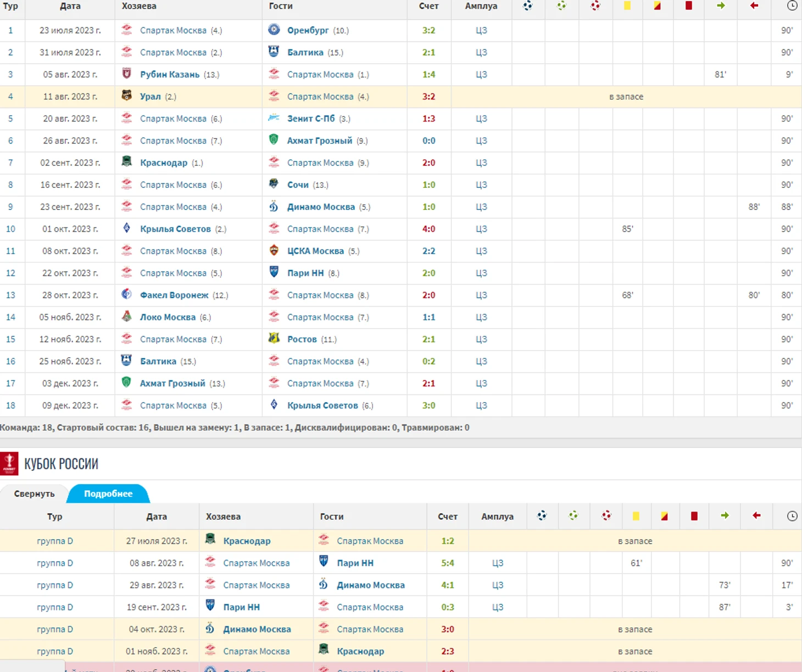Click the Сочи club crest icon
The height and width of the screenshot is (672, 802).
click(x=274, y=184)
